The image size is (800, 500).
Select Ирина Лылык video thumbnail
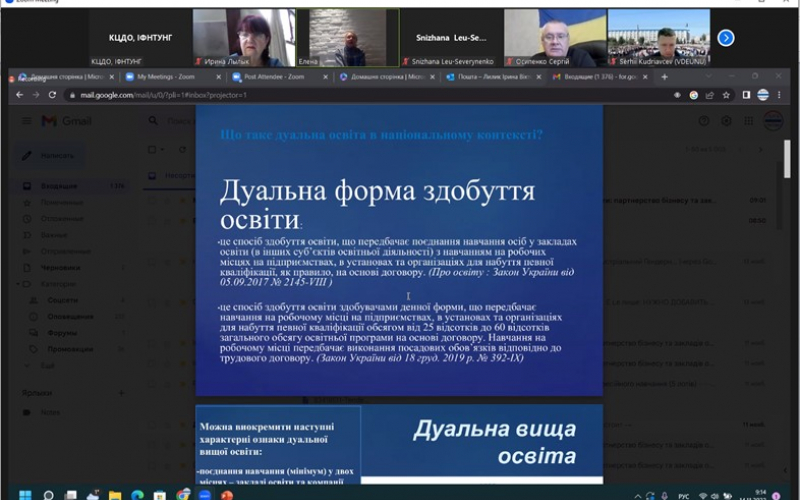pyautogui.click(x=244, y=38)
